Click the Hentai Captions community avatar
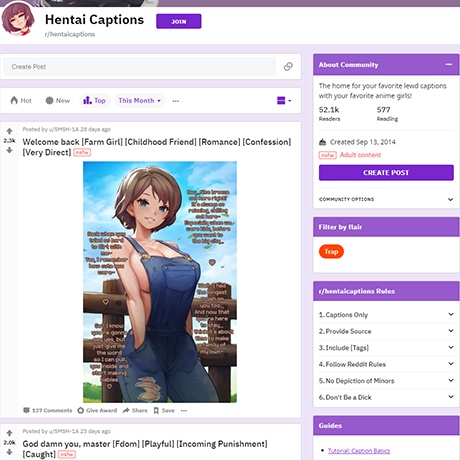Viewport: 460px width, 460px height. (18, 19)
